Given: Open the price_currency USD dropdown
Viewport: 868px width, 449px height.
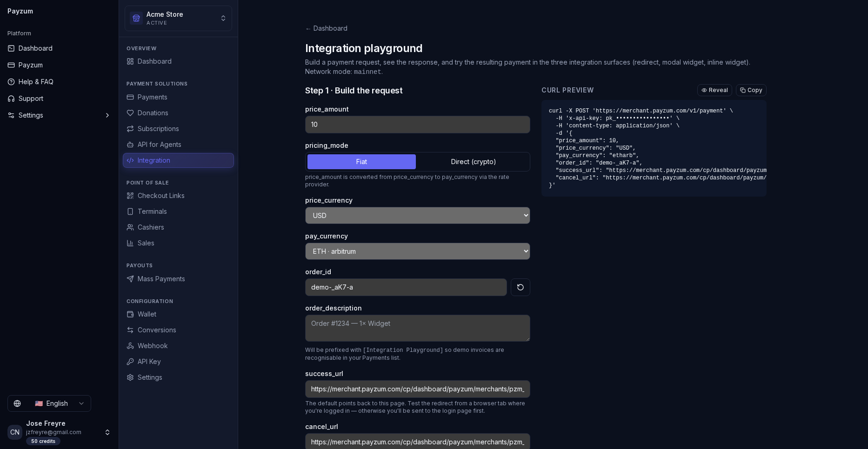Looking at the screenshot, I should [x=418, y=216].
